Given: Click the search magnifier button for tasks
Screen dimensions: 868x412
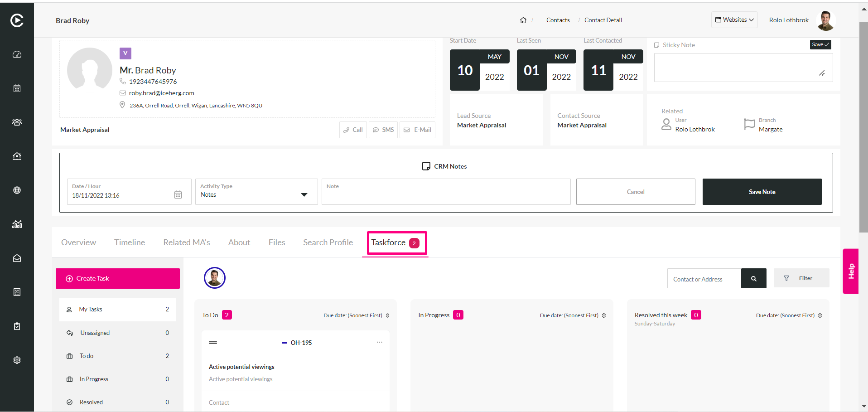Looking at the screenshot, I should (x=754, y=278).
